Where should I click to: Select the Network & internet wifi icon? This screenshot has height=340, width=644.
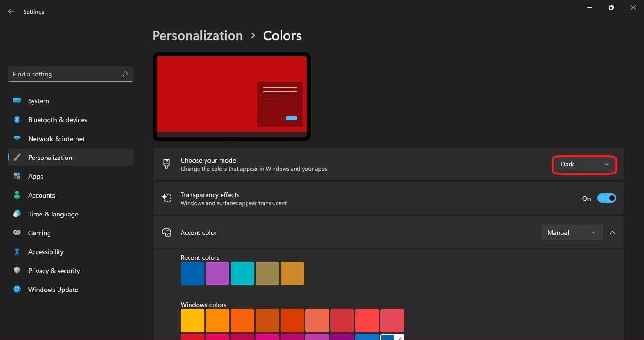click(17, 139)
